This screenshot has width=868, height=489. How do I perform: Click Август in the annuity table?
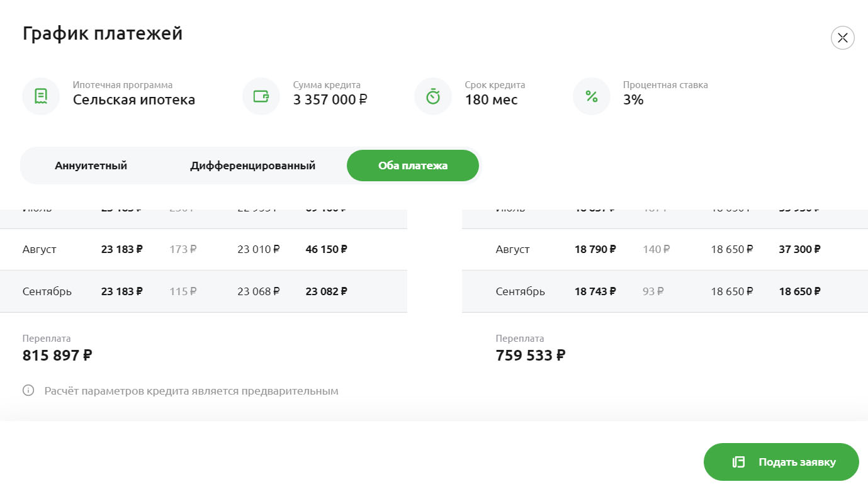[x=40, y=249]
